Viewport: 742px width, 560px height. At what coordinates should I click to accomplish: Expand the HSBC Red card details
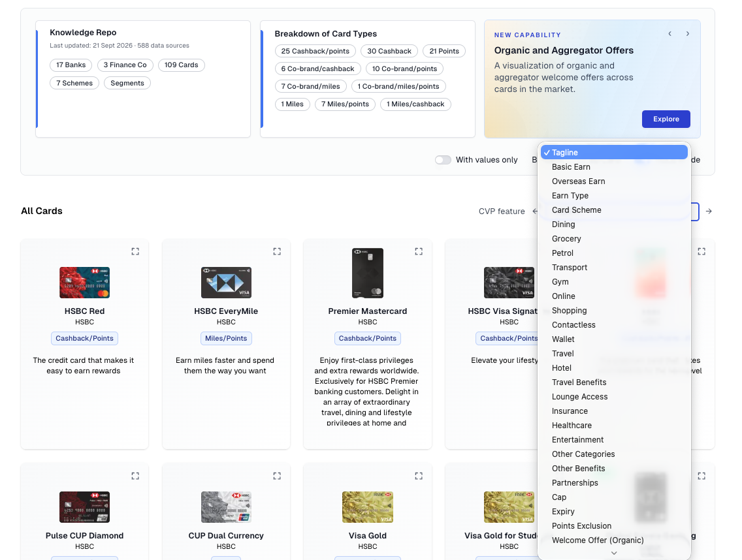point(135,252)
